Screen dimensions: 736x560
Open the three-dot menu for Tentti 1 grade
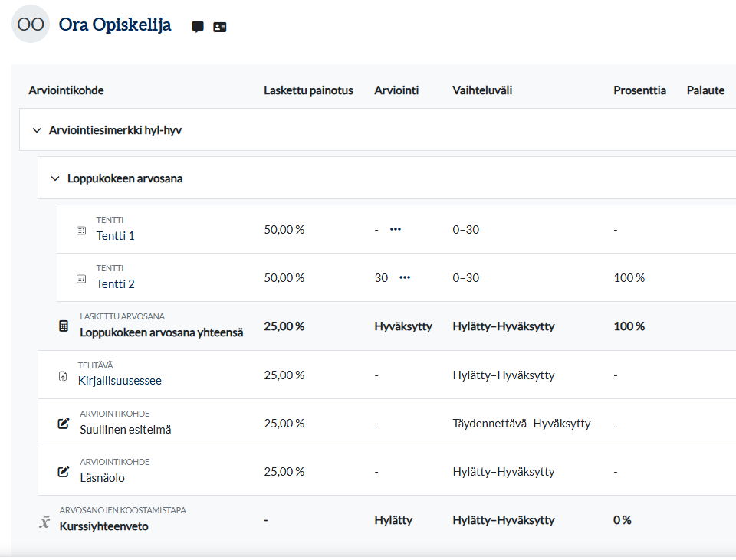[396, 229]
